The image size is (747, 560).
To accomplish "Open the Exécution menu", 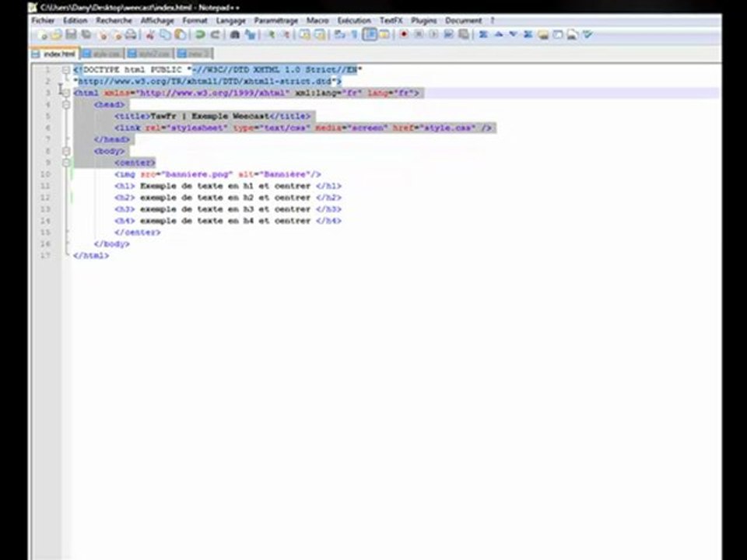I will point(354,20).
